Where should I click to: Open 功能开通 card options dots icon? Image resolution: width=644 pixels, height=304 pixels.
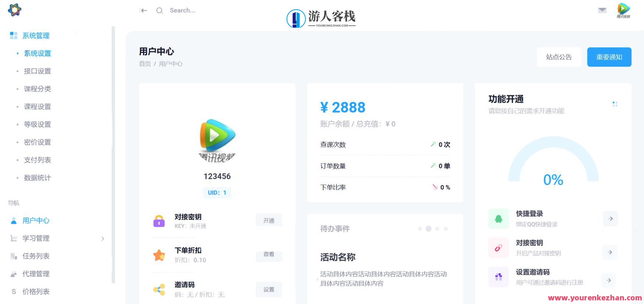(x=615, y=104)
